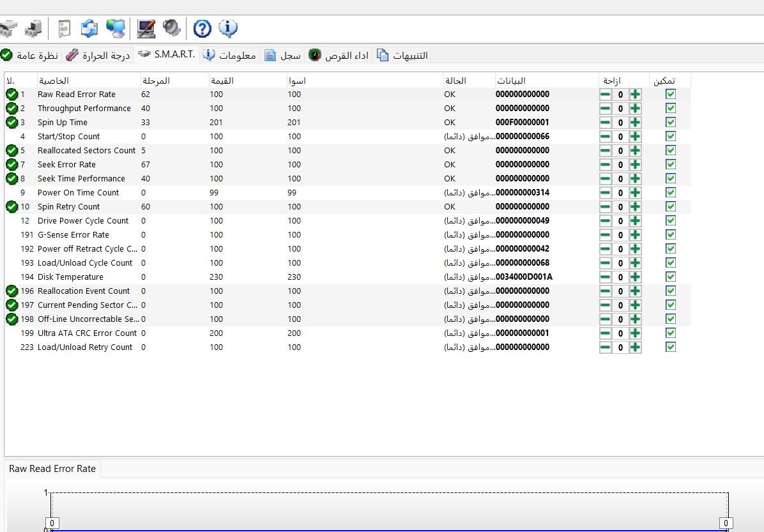
Task: Click offset value field for Spin Up Time
Action: [x=620, y=123]
